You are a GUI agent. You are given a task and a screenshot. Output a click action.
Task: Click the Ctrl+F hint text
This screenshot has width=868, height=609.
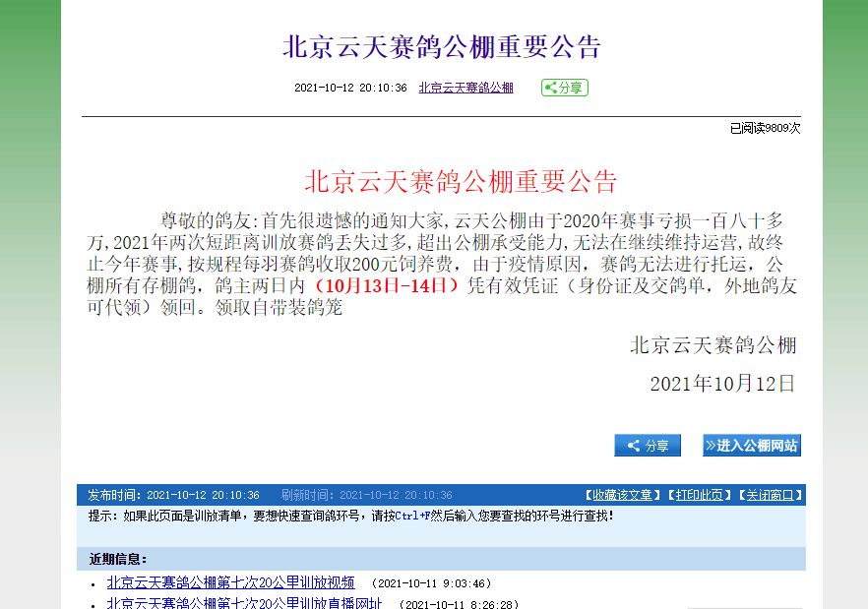point(412,516)
